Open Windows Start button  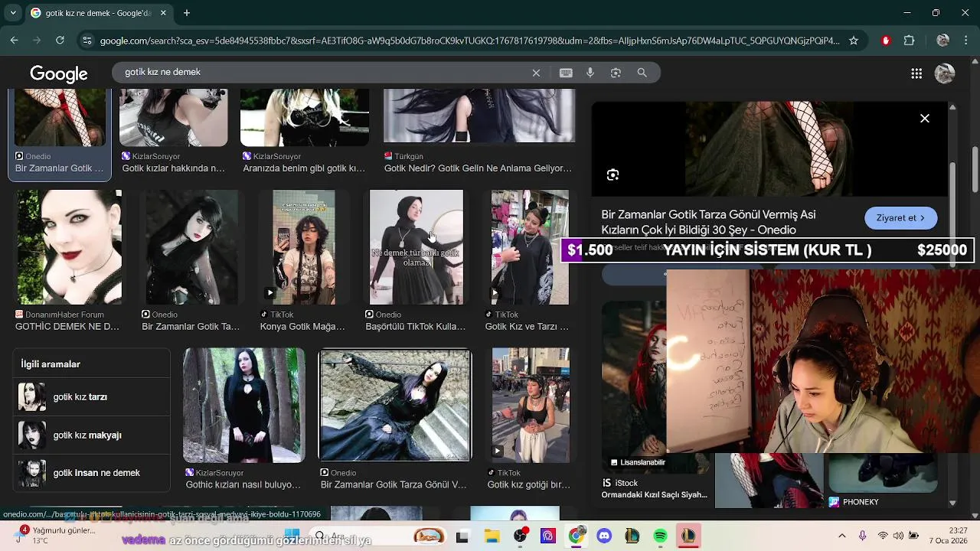tap(292, 536)
